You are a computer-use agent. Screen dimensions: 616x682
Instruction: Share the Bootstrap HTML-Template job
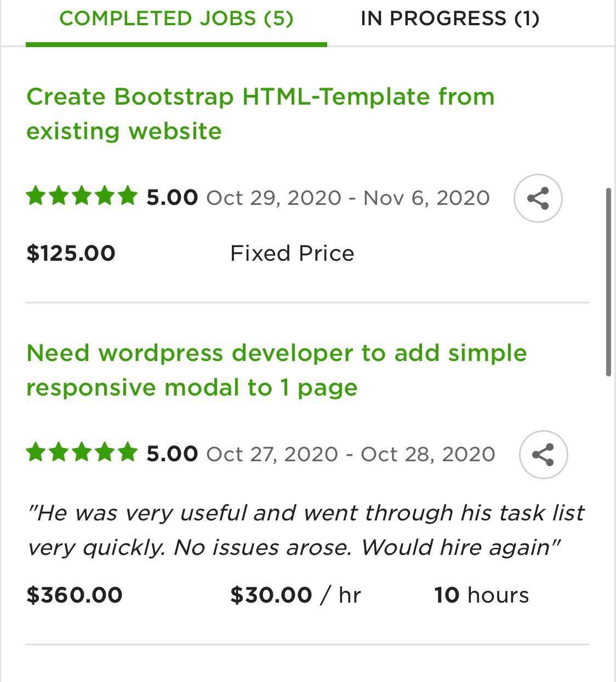538,198
